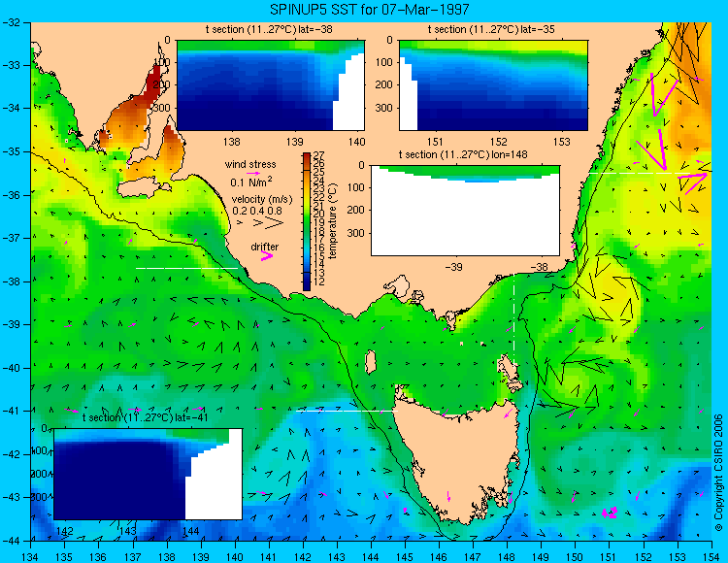Click the 't section (11..27°C) lat=-41' heading

click(x=145, y=417)
